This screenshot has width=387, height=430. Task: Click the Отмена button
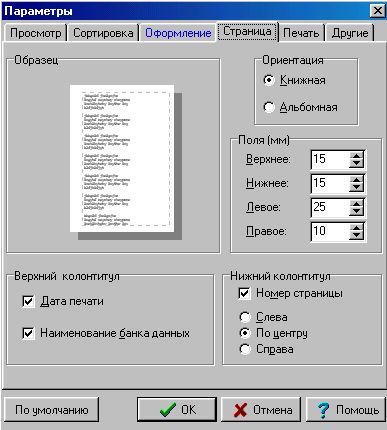click(261, 410)
